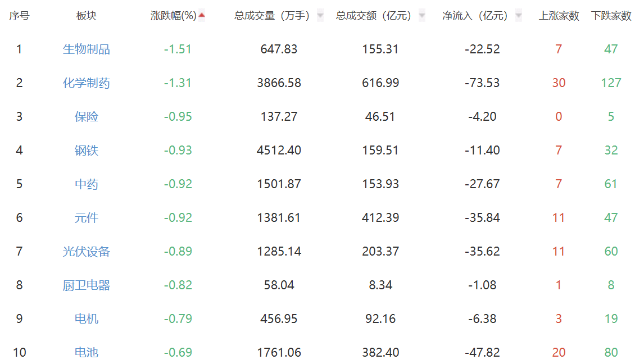Open the 元件 sector link
Image resolution: width=635 pixels, height=364 pixels.
click(x=87, y=217)
